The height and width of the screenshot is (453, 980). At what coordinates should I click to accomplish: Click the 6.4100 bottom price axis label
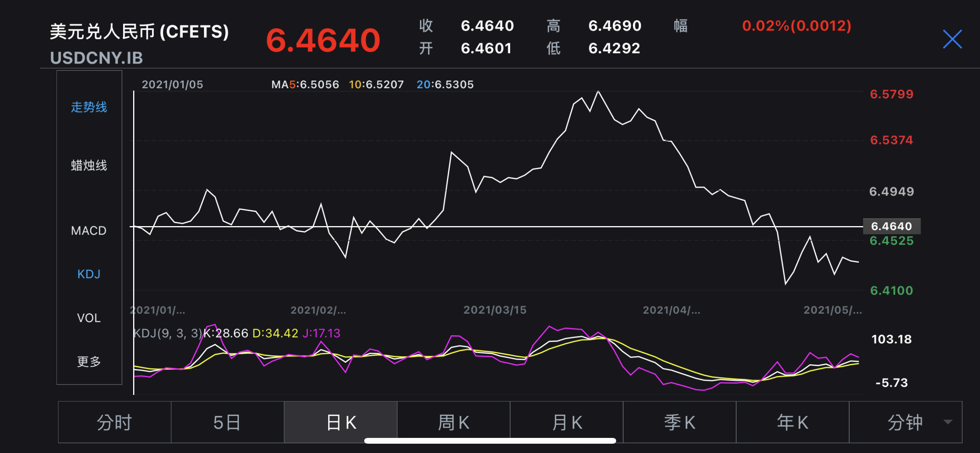(892, 290)
